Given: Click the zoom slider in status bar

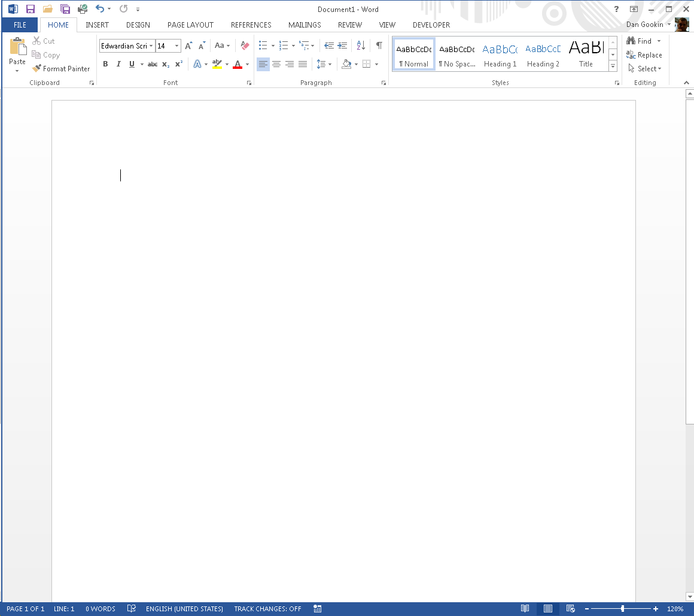Looking at the screenshot, I should click(x=623, y=609).
